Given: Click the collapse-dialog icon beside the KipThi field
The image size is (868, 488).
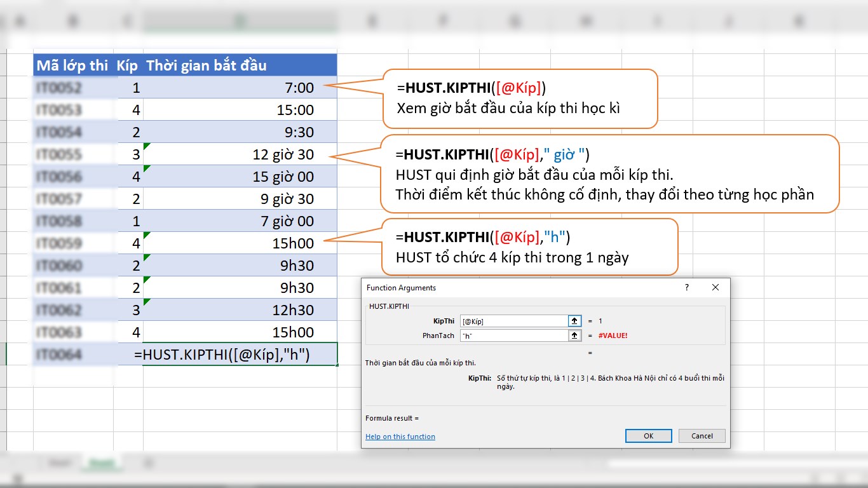Looking at the screenshot, I should (574, 321).
